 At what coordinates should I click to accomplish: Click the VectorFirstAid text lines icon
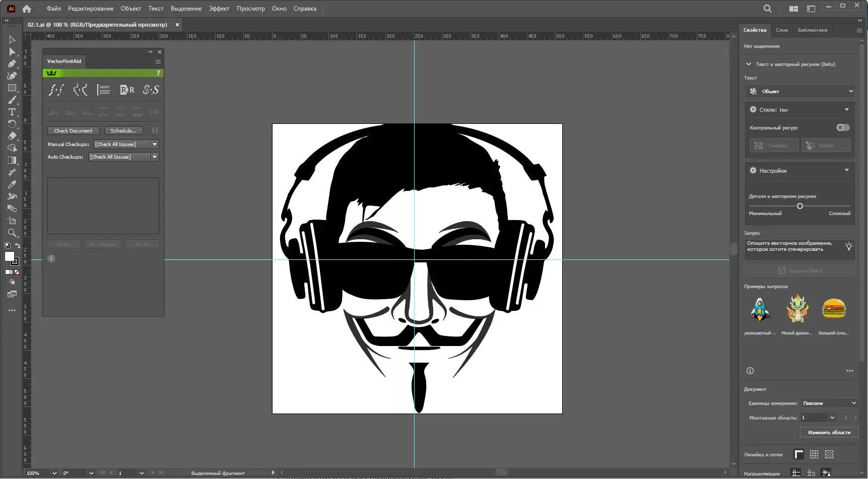[x=103, y=90]
